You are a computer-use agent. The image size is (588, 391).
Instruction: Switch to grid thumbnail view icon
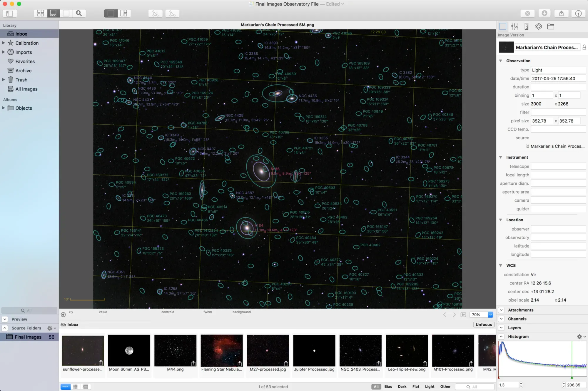pyautogui.click(x=41, y=13)
